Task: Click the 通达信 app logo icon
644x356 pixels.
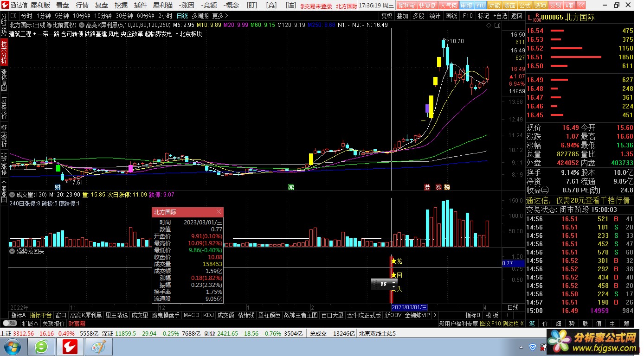Action: point(5,6)
